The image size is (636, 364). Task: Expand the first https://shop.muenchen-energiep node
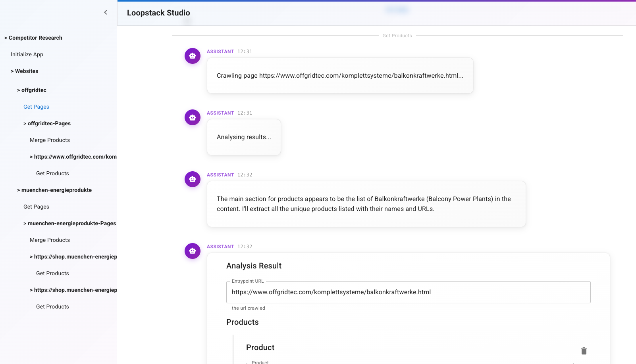tap(73, 257)
